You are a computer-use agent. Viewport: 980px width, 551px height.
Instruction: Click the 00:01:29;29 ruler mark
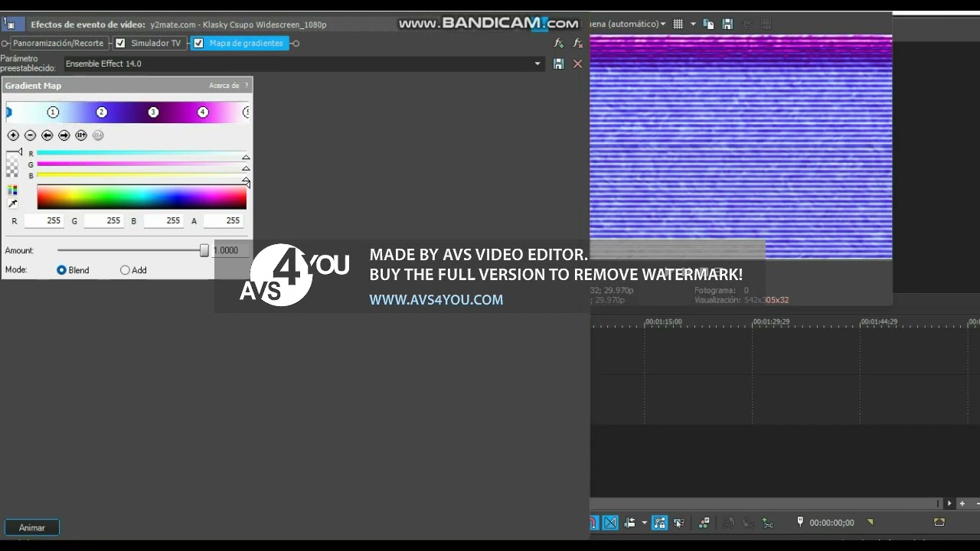click(x=772, y=322)
